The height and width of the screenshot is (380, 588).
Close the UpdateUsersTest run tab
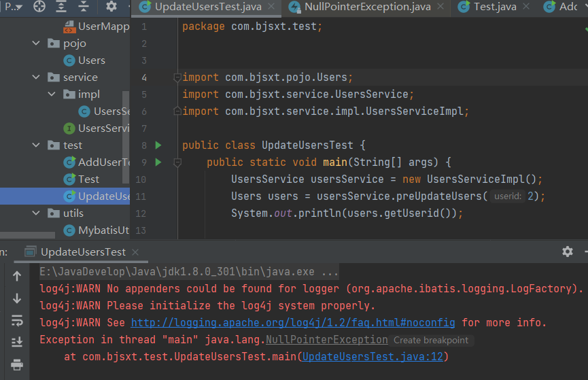[x=135, y=252]
